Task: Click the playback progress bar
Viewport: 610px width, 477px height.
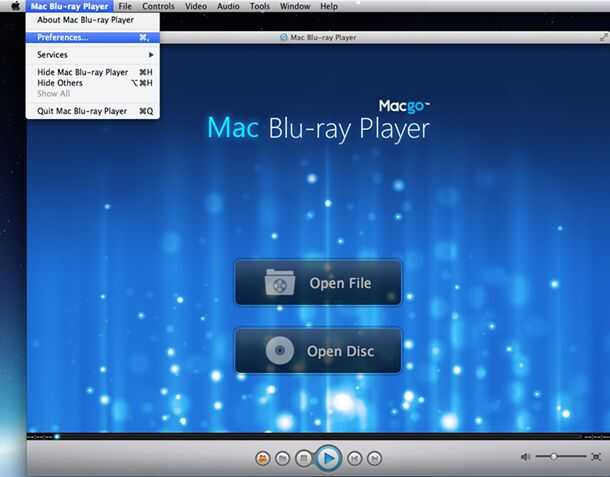Action: 318,437
